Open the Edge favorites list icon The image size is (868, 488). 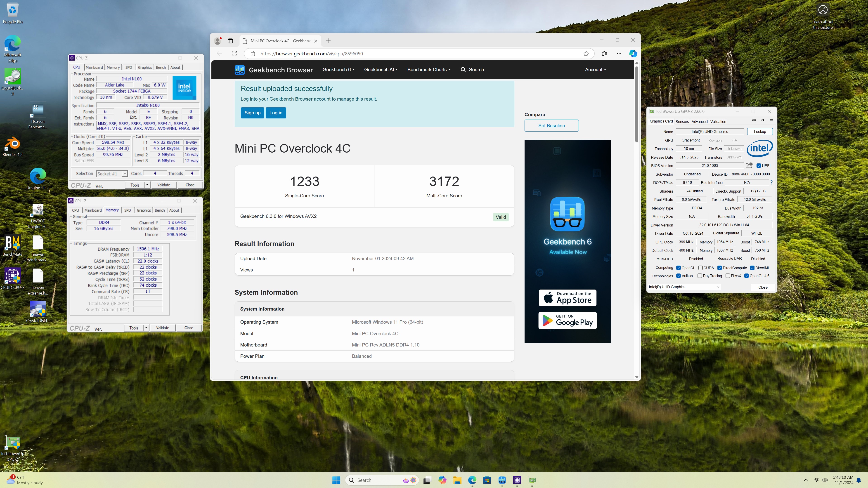click(604, 54)
